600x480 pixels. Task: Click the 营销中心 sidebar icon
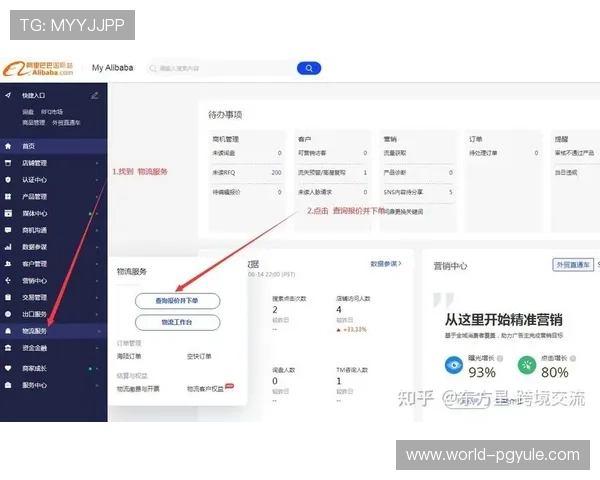pyautogui.click(x=8, y=281)
